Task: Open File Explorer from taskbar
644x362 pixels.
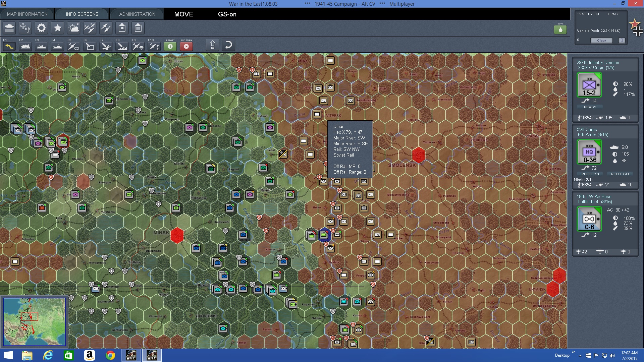Action: click(x=27, y=355)
